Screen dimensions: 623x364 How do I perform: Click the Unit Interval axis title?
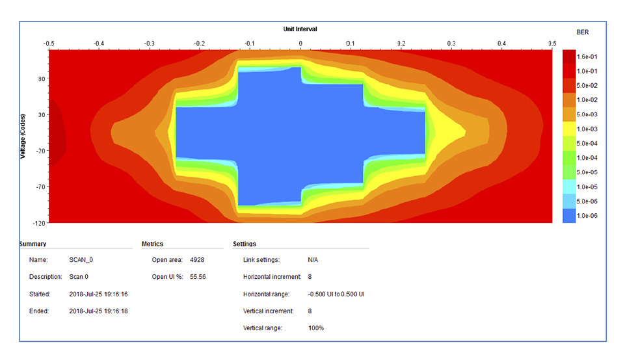(300, 29)
